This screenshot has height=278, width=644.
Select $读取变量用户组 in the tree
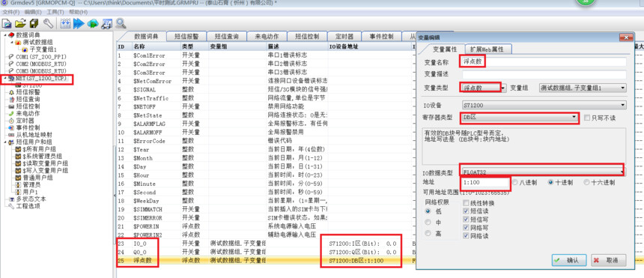point(46,163)
